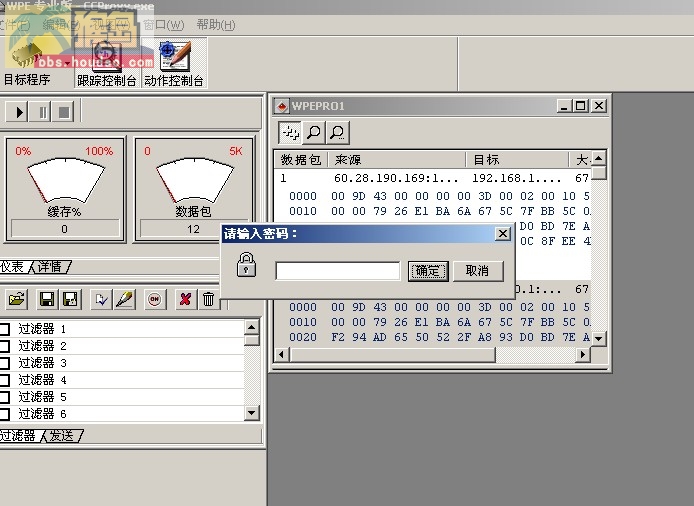The width and height of the screenshot is (694, 506).
Task: Enable checkbox for 过滤器 1
Action: coord(4,329)
